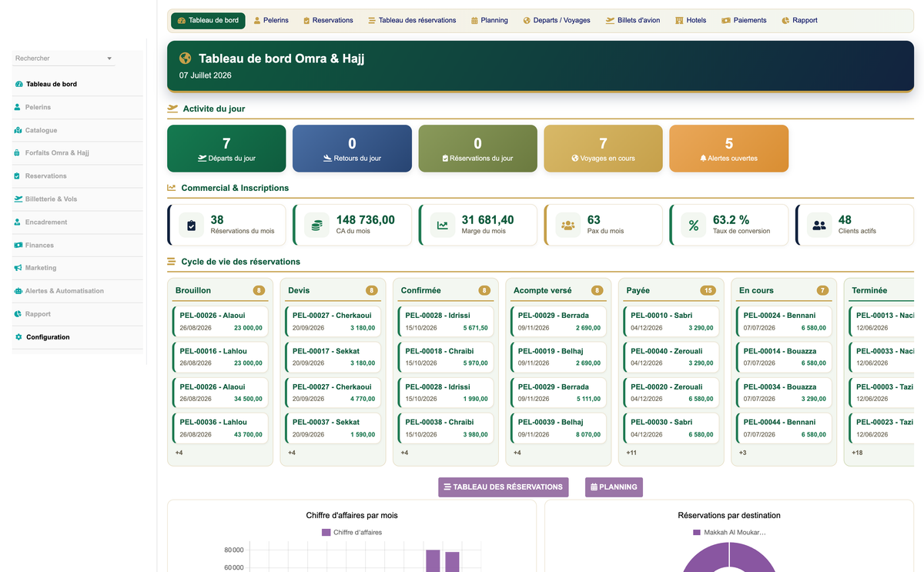The image size is (924, 572).
Task: Open reservation card PEL-00019 - Belhaj
Action: 559,357
